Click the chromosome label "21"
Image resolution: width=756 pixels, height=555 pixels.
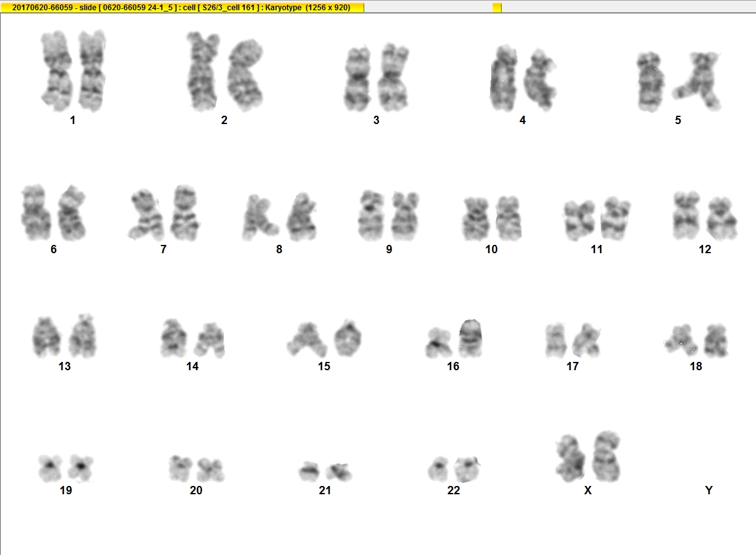pyautogui.click(x=325, y=491)
